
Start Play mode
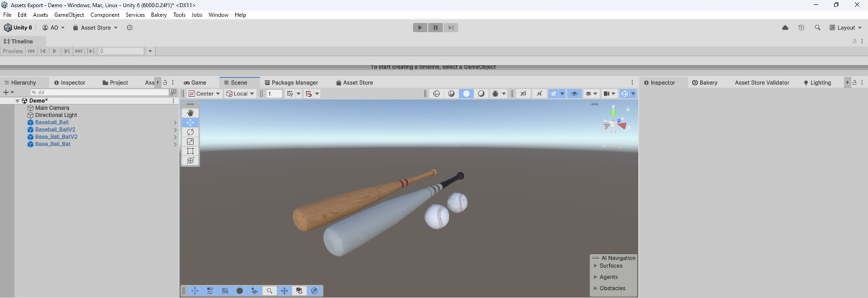(x=420, y=27)
